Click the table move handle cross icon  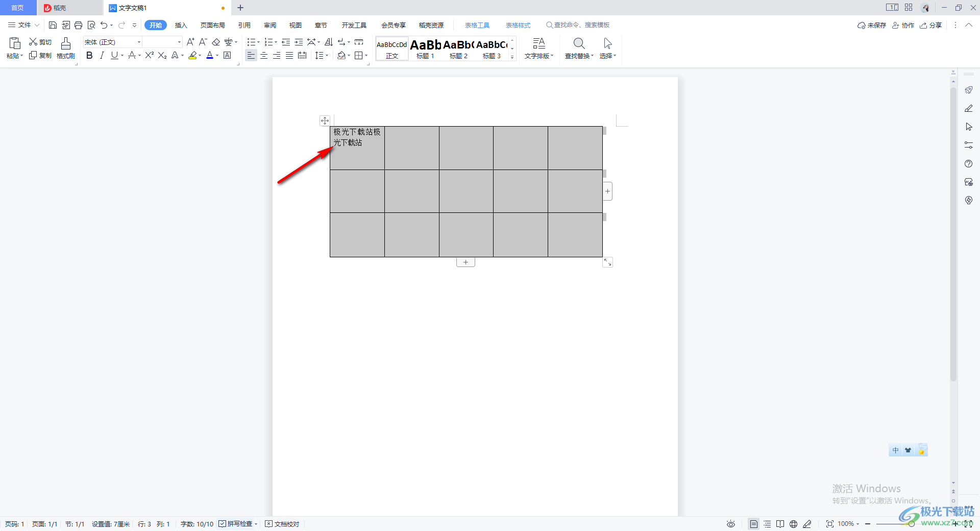(x=325, y=121)
